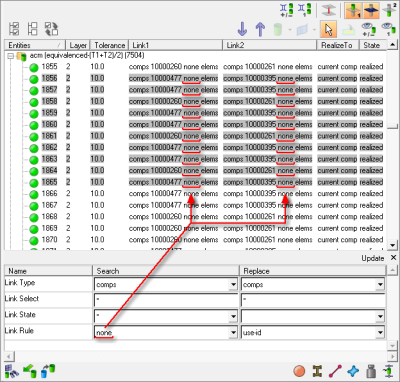Click the Link1 column header

click(x=175, y=45)
